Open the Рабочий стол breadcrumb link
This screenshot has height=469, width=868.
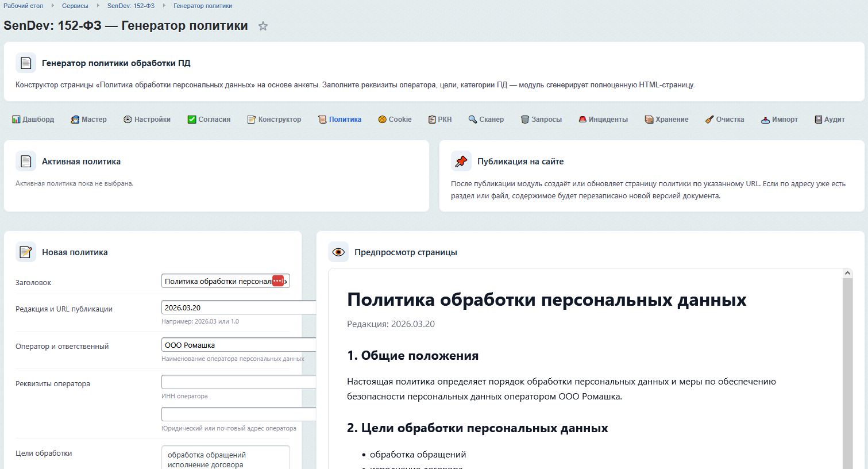23,6
